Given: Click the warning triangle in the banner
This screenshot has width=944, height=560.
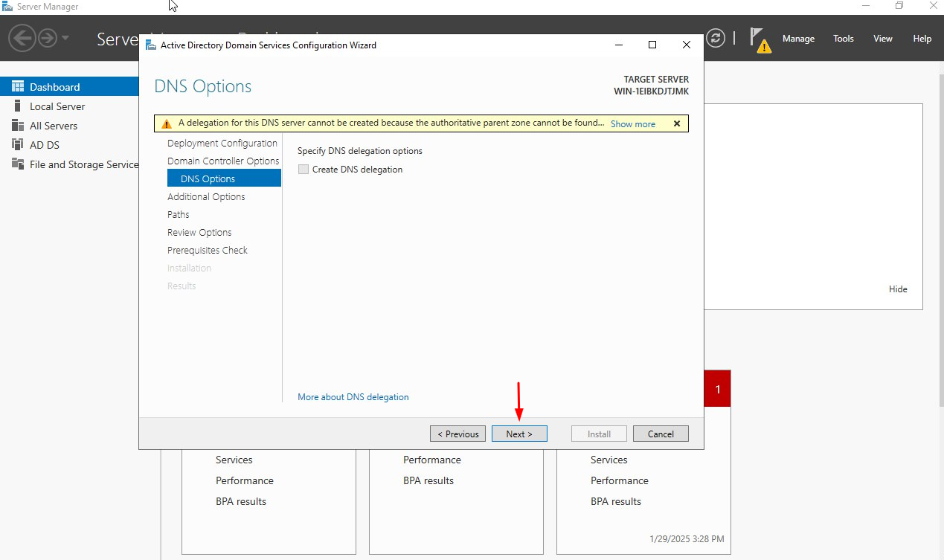Looking at the screenshot, I should (167, 124).
